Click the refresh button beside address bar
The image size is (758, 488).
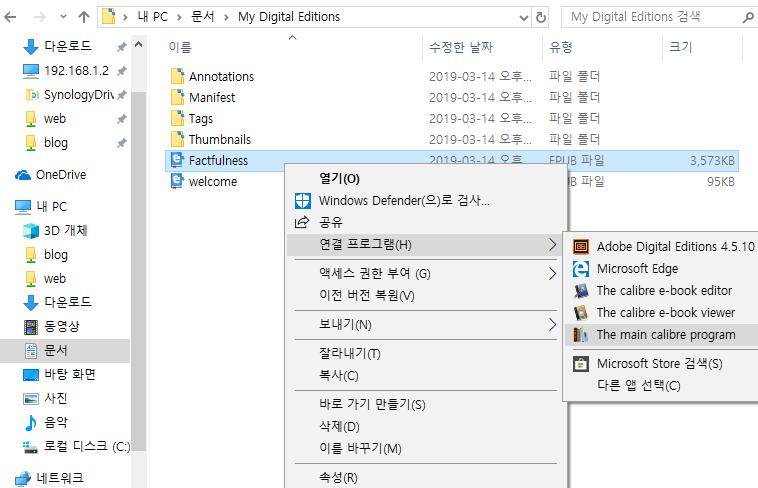click(x=541, y=17)
